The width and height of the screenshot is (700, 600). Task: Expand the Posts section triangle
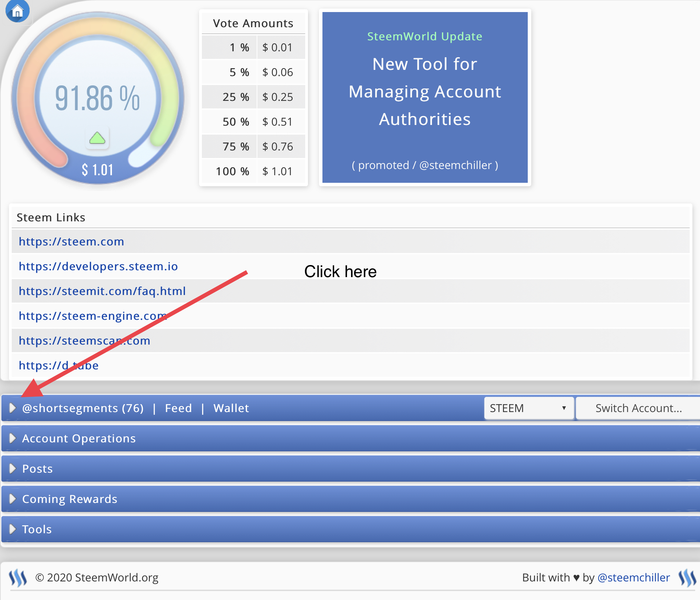point(13,469)
